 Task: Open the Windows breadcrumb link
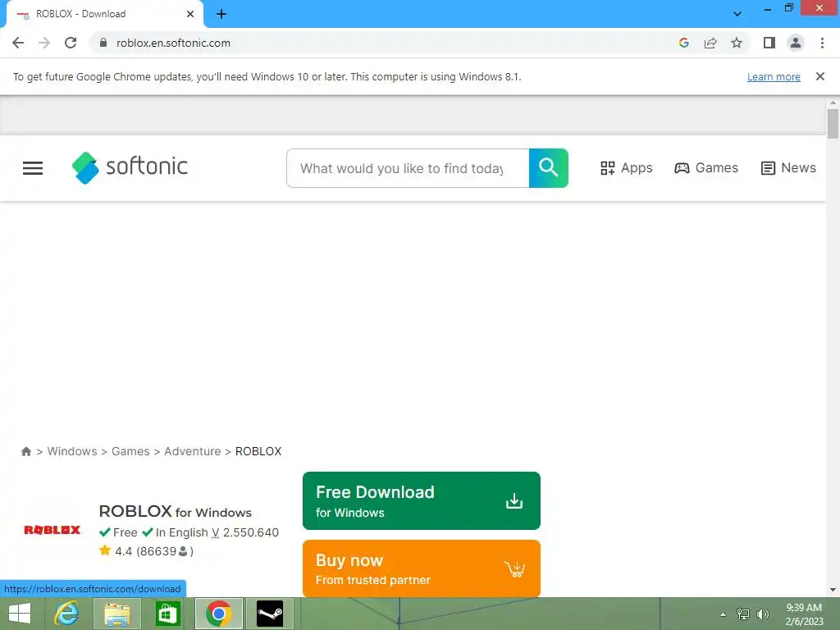pos(72,451)
